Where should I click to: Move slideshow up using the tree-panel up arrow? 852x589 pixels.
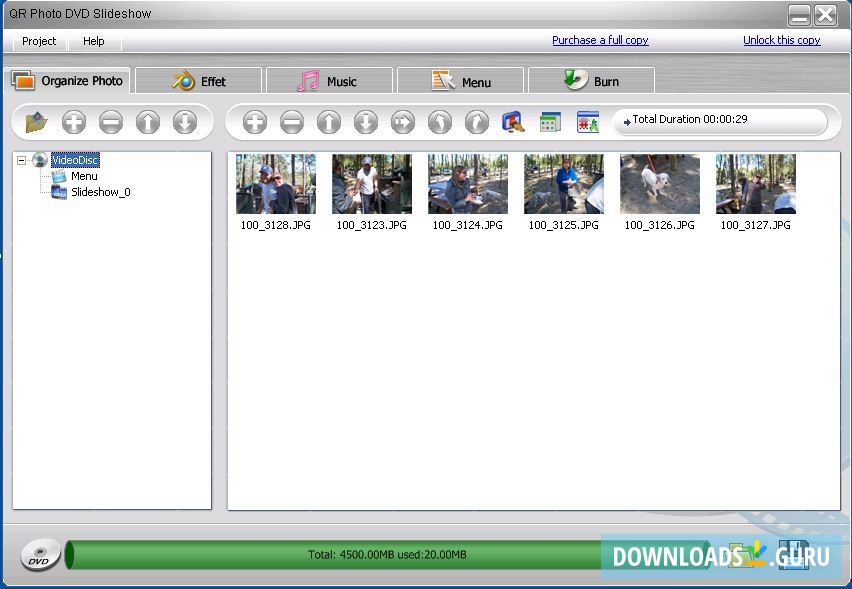click(148, 122)
